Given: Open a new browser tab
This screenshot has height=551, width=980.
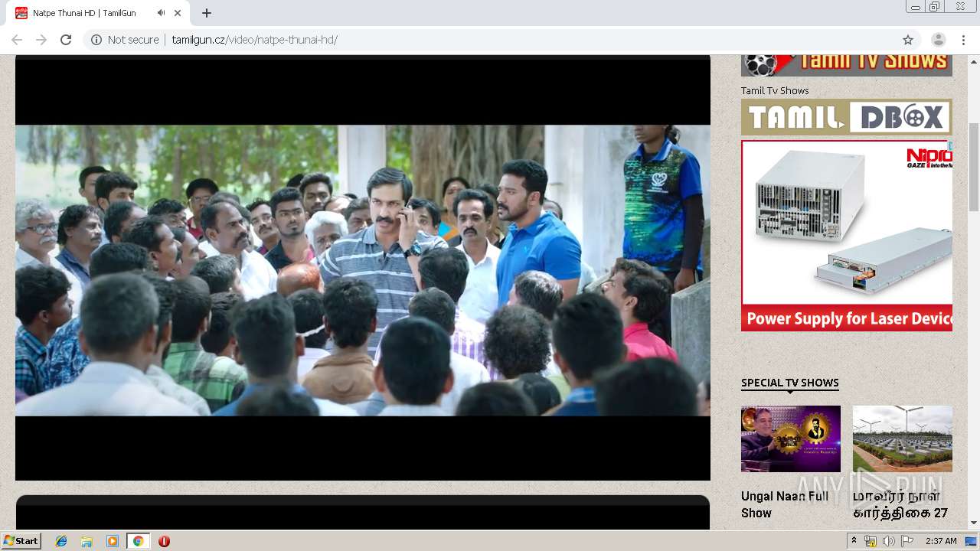Looking at the screenshot, I should (207, 13).
